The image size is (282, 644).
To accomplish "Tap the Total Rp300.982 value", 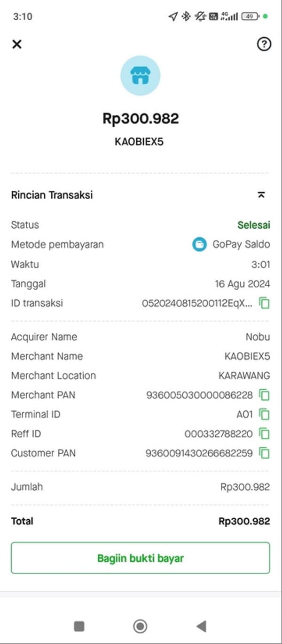I will pyautogui.click(x=244, y=521).
